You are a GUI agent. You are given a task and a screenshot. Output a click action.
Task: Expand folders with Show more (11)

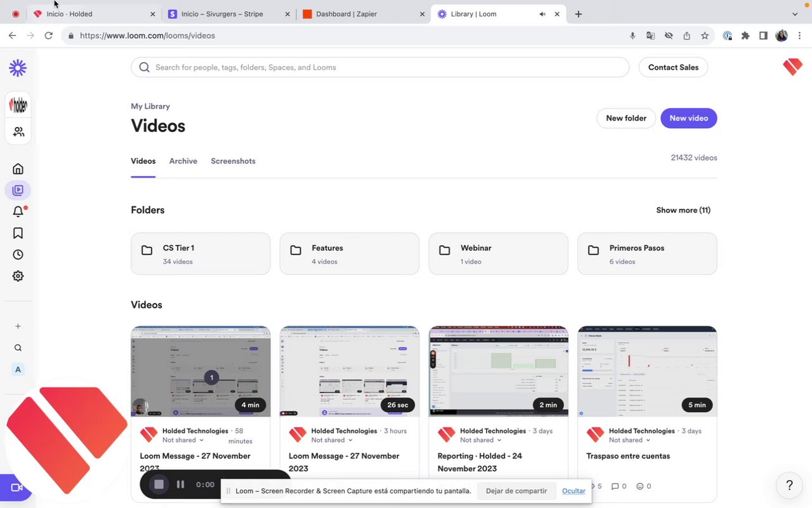pyautogui.click(x=683, y=210)
